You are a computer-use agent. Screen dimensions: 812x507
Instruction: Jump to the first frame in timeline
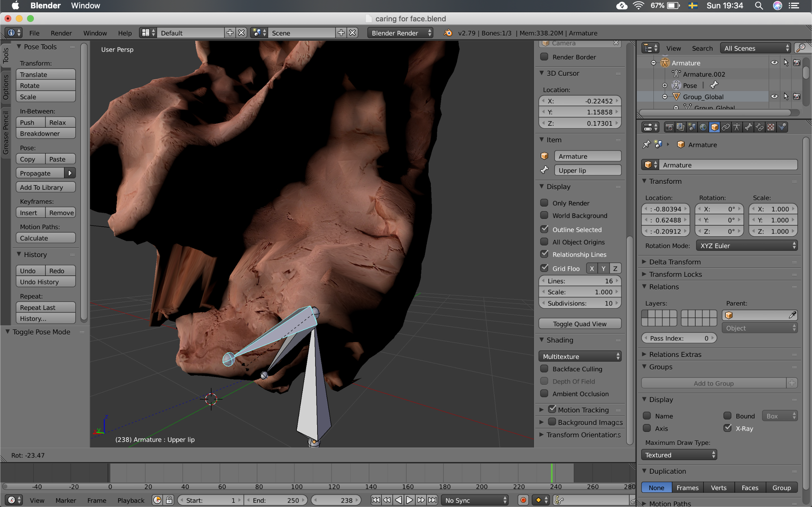(x=376, y=500)
